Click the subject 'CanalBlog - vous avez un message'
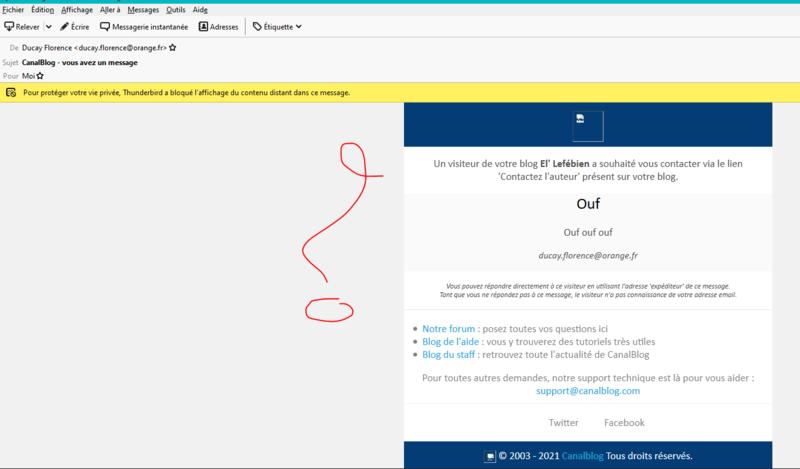 tap(80, 62)
